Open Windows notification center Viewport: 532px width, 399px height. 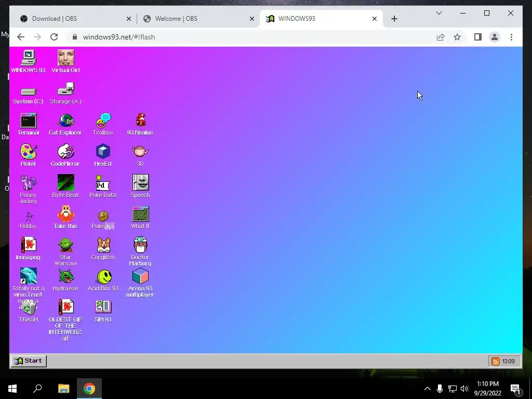(516, 389)
